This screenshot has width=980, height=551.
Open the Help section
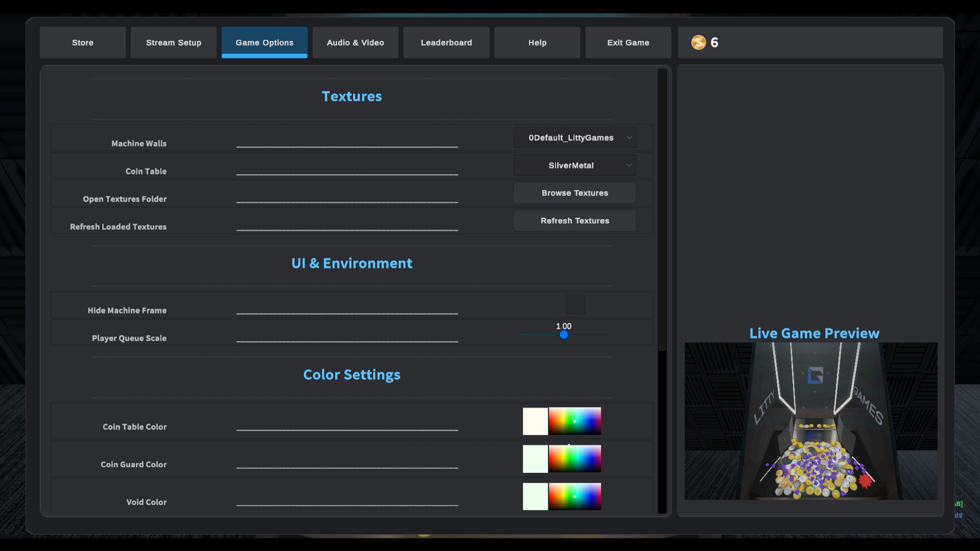coord(537,42)
